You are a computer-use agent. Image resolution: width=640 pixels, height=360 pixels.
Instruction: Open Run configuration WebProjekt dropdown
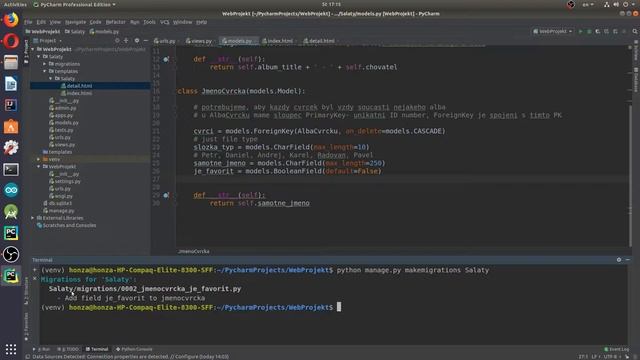click(x=553, y=31)
